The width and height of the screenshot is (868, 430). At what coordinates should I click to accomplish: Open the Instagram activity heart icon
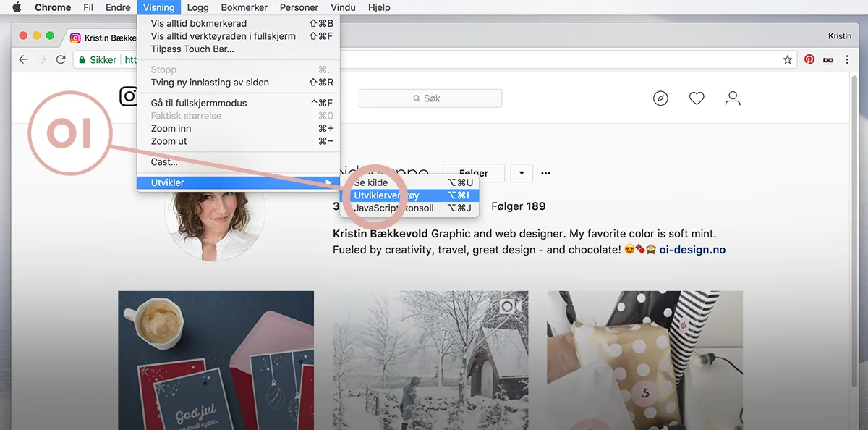pyautogui.click(x=697, y=98)
